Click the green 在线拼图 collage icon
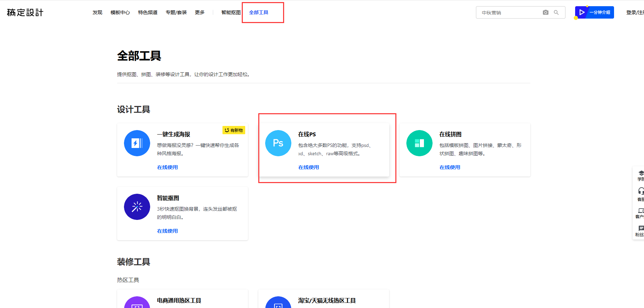The height and width of the screenshot is (308, 644). coord(419,143)
